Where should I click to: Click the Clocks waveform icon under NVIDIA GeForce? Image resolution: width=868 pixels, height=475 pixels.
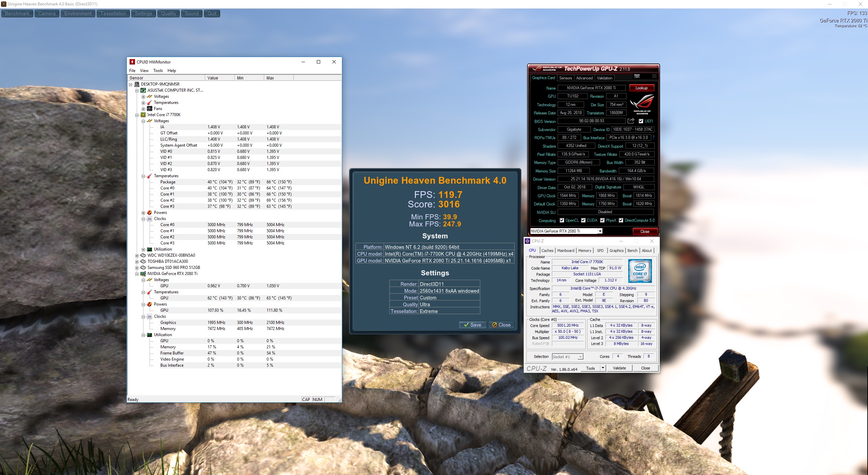[x=150, y=316]
